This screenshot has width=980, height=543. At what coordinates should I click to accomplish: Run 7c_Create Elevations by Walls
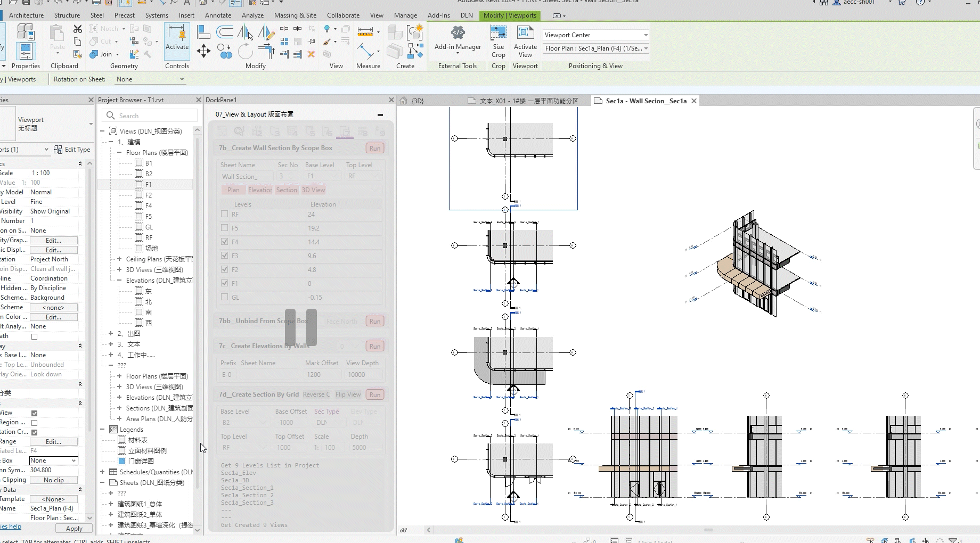[x=375, y=347]
